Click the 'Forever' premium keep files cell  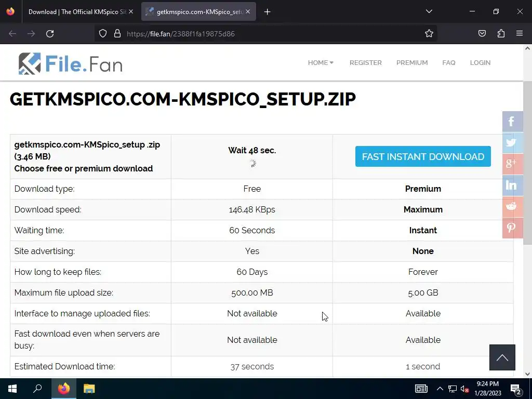click(423, 272)
